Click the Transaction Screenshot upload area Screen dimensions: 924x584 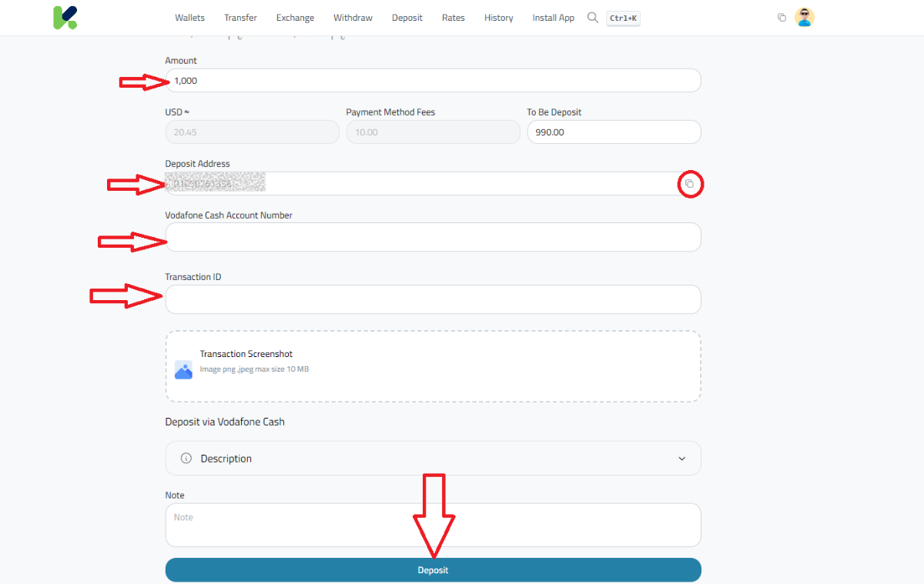coord(433,365)
